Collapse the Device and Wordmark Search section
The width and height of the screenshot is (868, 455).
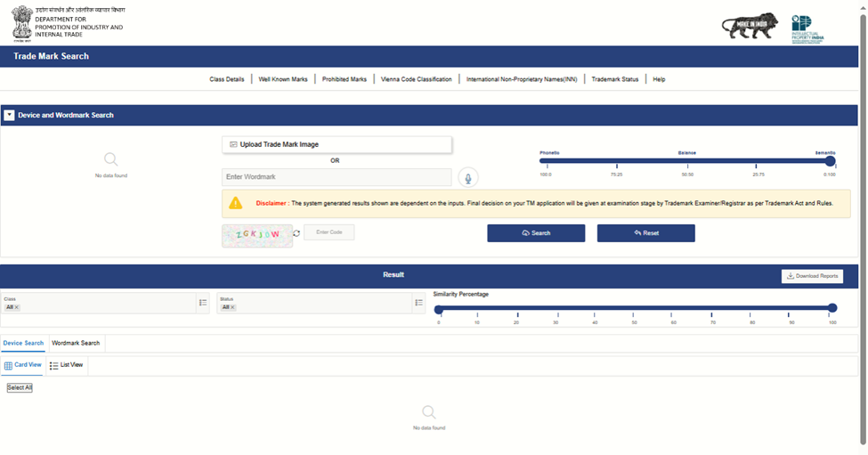click(9, 115)
